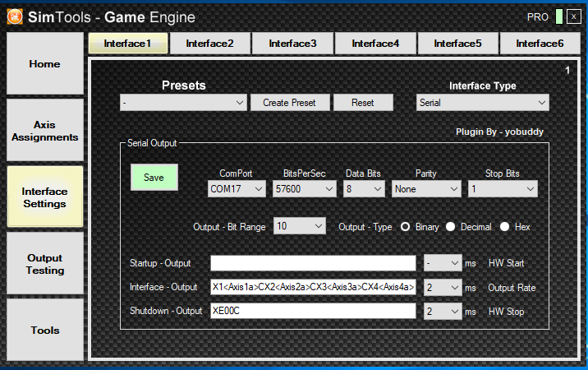The width and height of the screenshot is (588, 370).
Task: Open the HW Stop ms dropdown
Action: (443, 312)
